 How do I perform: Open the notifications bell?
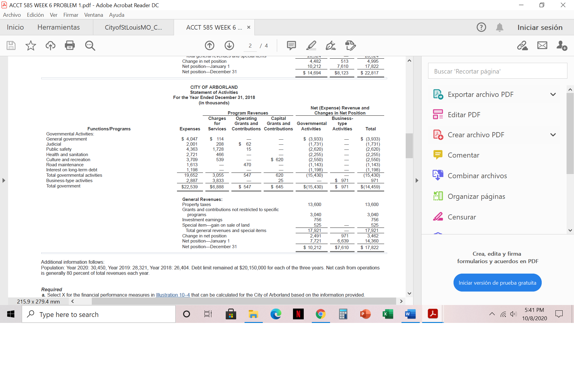point(500,27)
